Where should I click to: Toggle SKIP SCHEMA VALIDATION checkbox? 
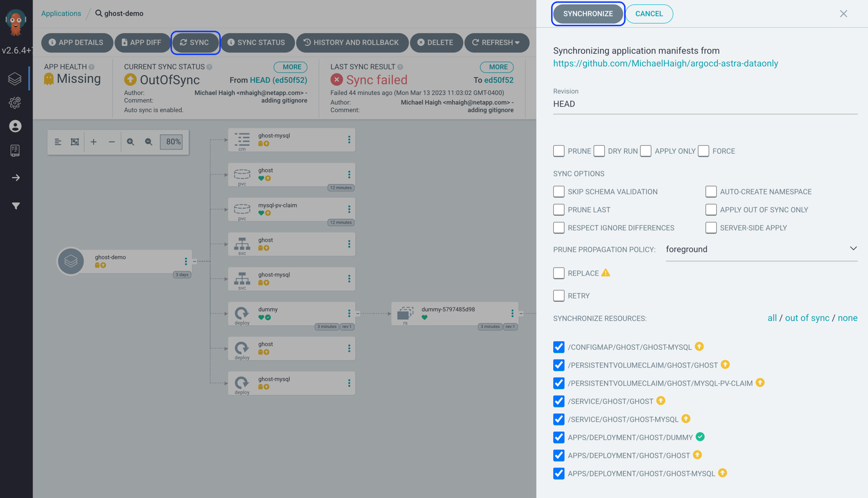click(x=559, y=191)
